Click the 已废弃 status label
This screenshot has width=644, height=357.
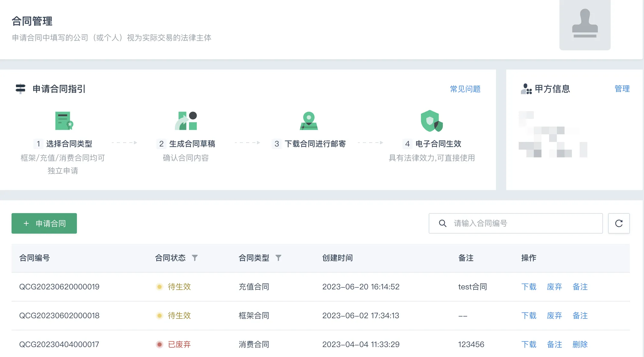click(x=179, y=344)
